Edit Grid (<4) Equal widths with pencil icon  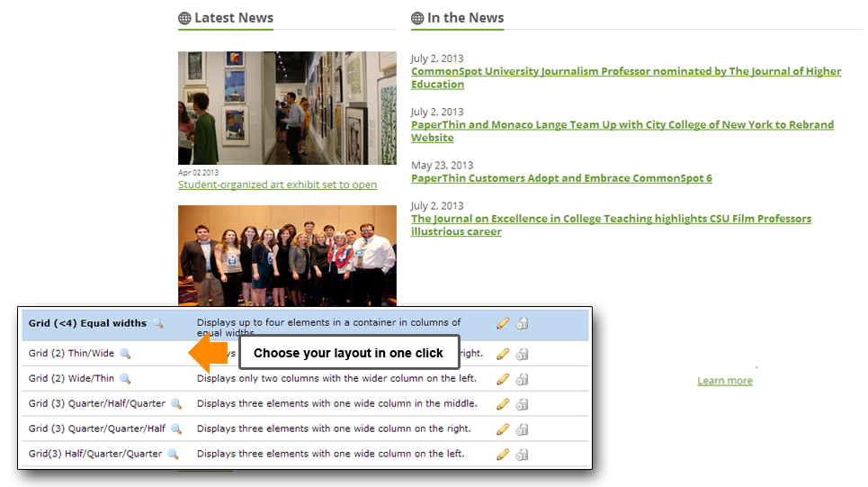pyautogui.click(x=503, y=323)
